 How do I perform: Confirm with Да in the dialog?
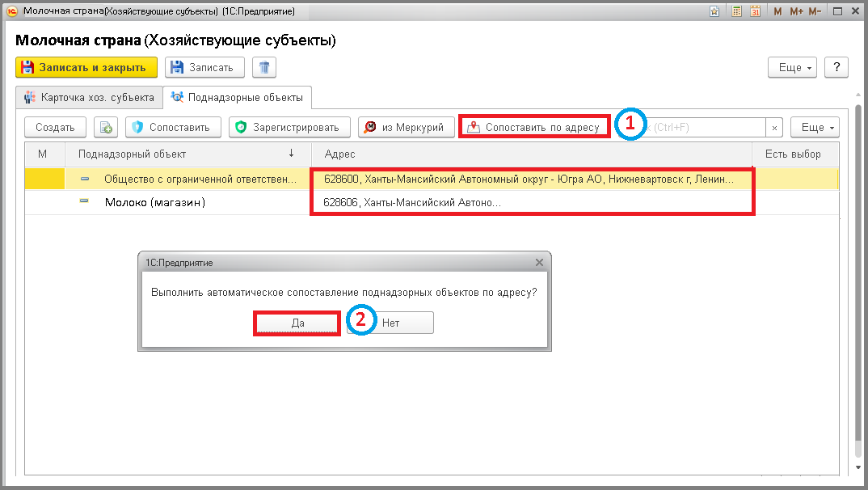point(297,323)
